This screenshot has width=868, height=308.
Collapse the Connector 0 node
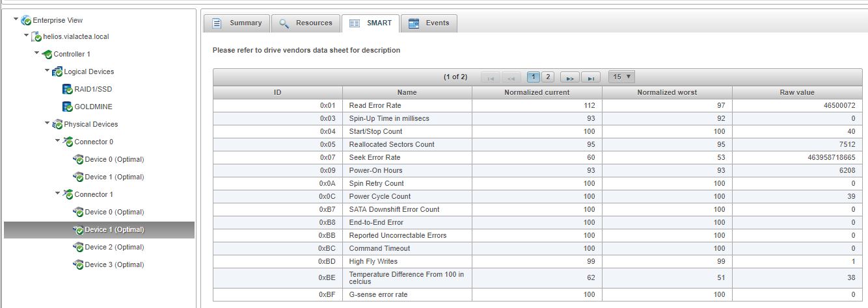coord(57,141)
